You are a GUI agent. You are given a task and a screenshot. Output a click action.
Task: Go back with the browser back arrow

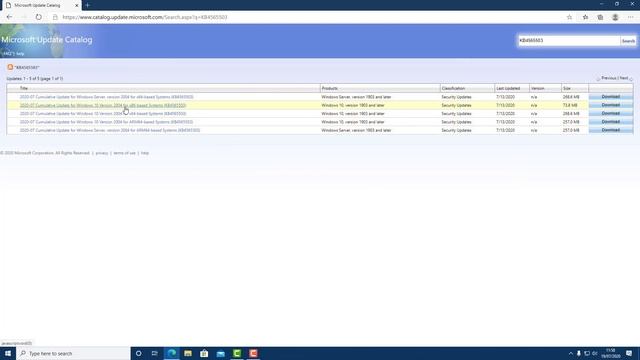(9, 17)
